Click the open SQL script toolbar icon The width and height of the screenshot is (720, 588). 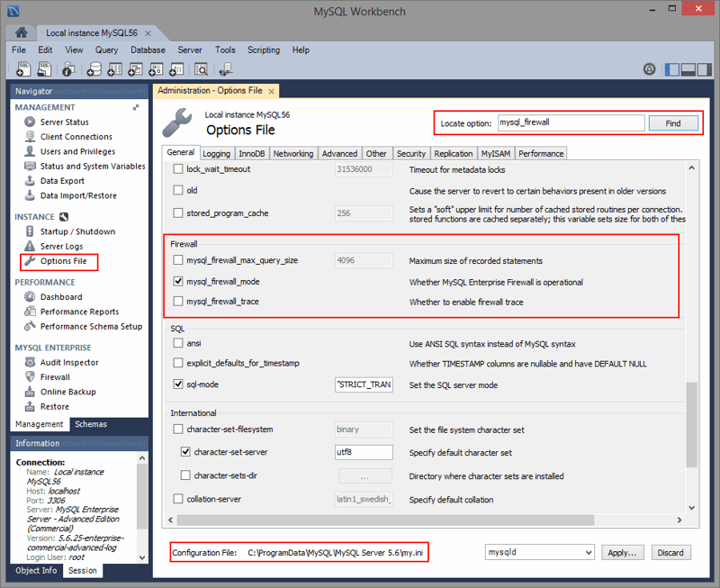tap(44, 69)
